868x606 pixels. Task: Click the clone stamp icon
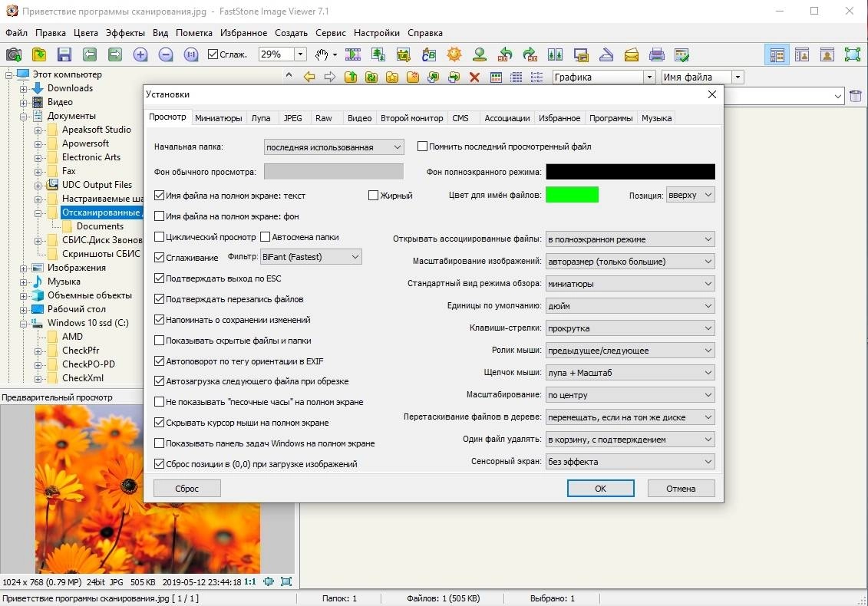pyautogui.click(x=480, y=54)
